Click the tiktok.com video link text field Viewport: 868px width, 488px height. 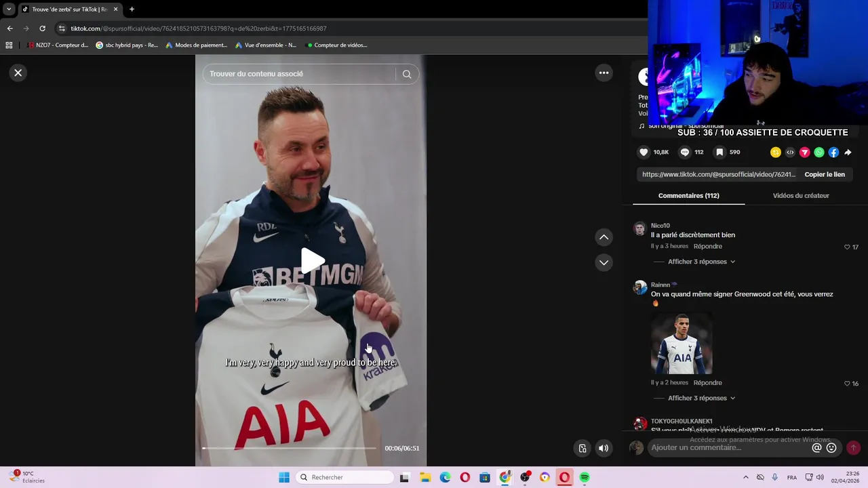[x=719, y=174]
